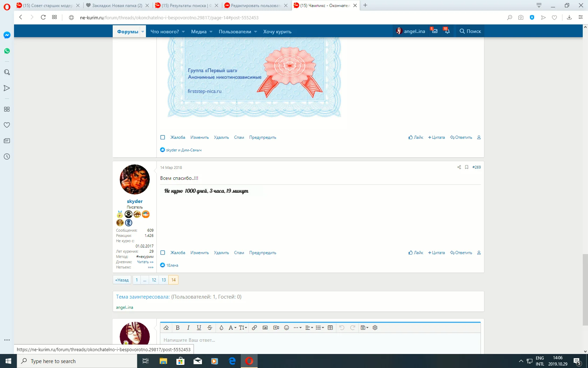Toggle strikethrough formatting in the editor
The height and width of the screenshot is (368, 588).
210,328
